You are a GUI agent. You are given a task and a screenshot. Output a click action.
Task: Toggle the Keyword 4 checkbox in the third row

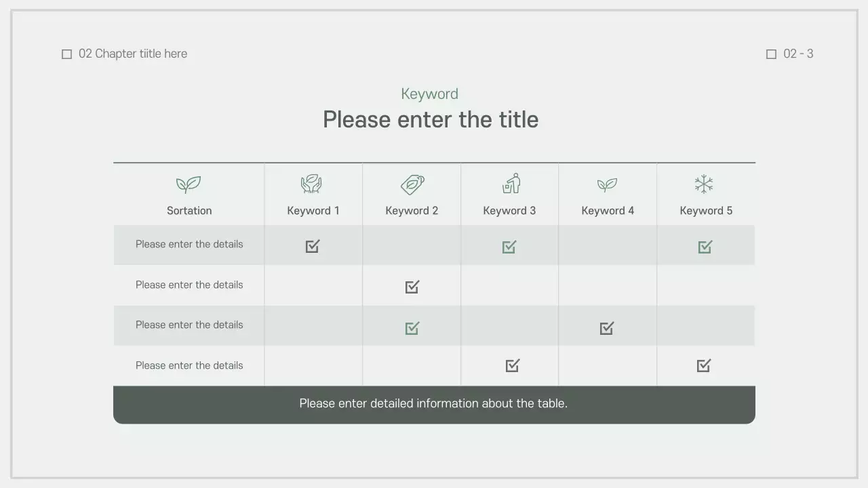pyautogui.click(x=607, y=328)
